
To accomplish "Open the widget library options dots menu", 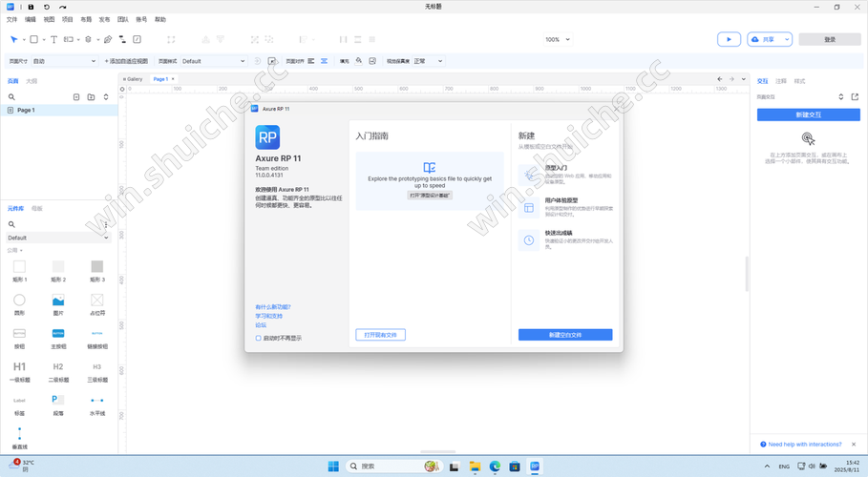I will click(106, 224).
